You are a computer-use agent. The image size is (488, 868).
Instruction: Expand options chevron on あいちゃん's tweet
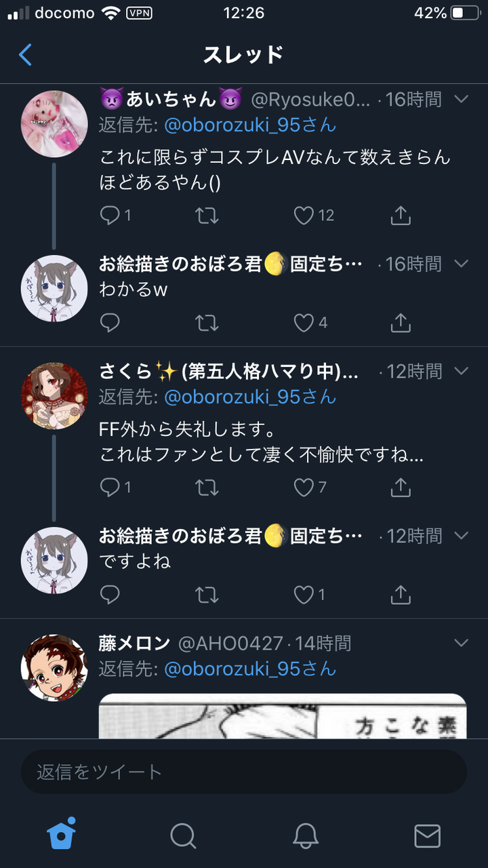(x=461, y=100)
